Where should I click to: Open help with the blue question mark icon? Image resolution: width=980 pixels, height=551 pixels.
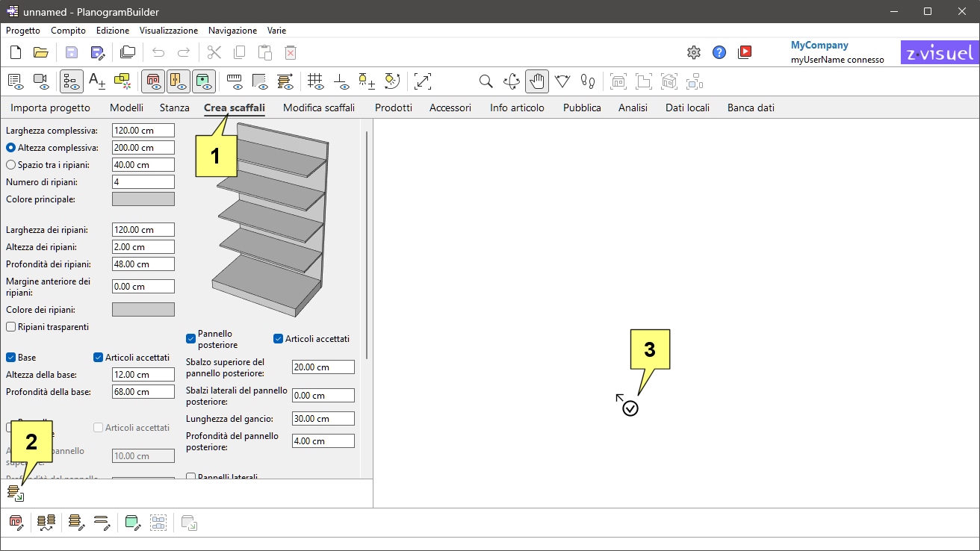pyautogui.click(x=719, y=52)
